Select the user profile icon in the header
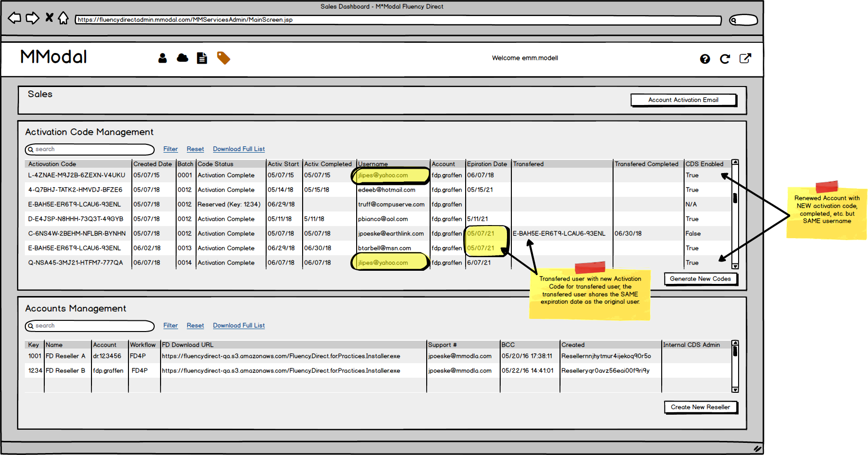The image size is (868, 455). click(x=163, y=58)
